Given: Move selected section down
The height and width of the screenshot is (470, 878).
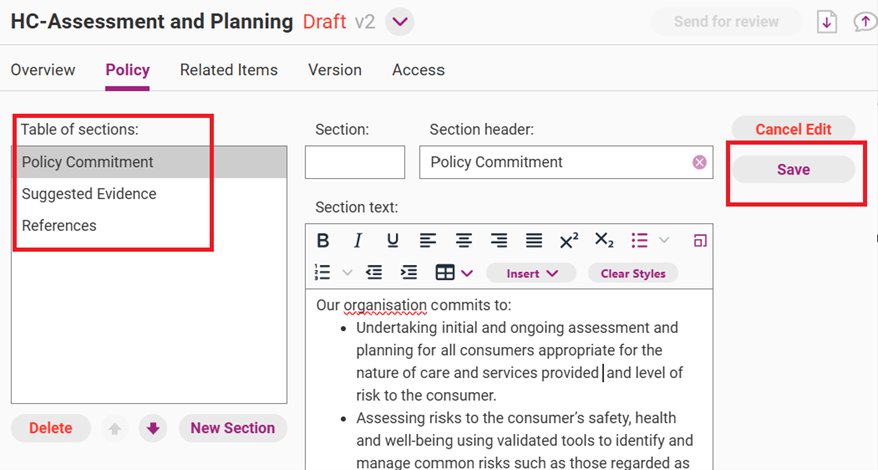Looking at the screenshot, I should point(153,429).
